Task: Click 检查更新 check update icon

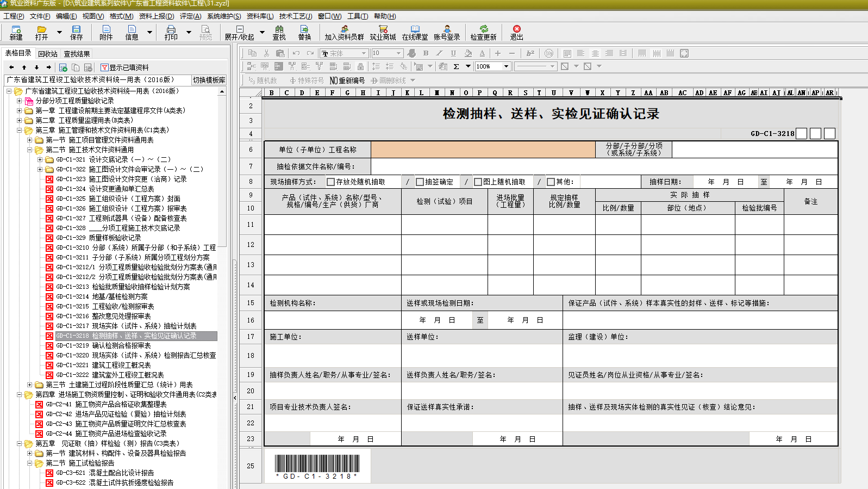Action: point(484,33)
